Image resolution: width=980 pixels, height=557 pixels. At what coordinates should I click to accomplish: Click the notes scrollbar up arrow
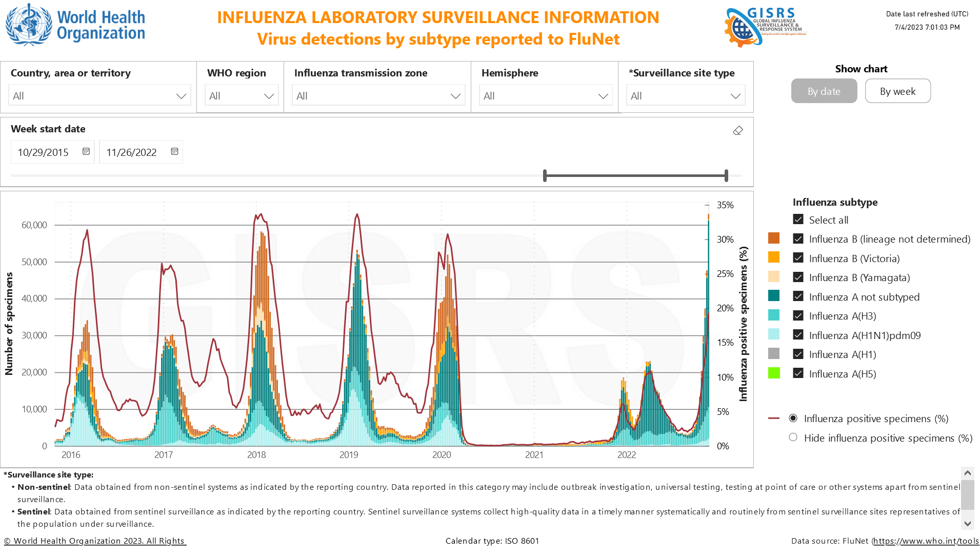[968, 473]
